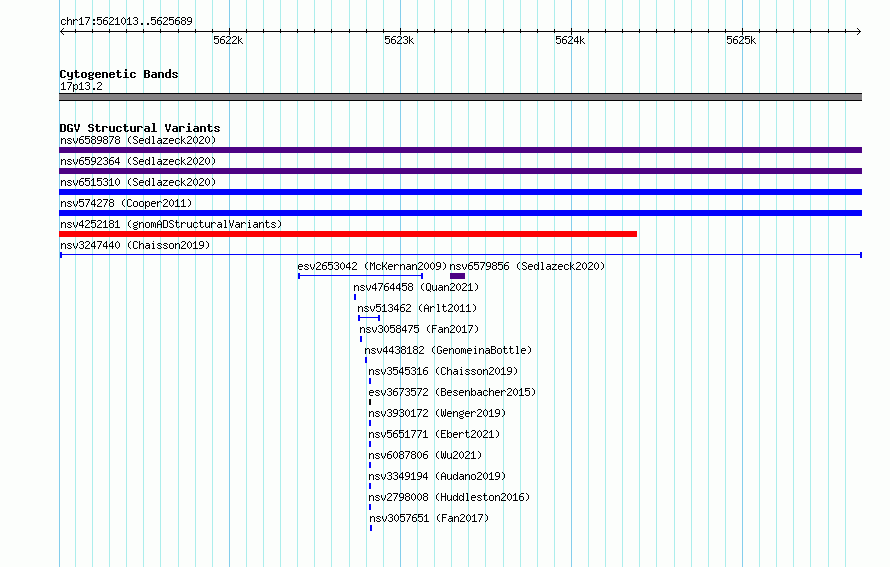This screenshot has width=890, height=567.
Task: Click the nsv574278 (Cooper2011) label
Action: tap(126, 203)
